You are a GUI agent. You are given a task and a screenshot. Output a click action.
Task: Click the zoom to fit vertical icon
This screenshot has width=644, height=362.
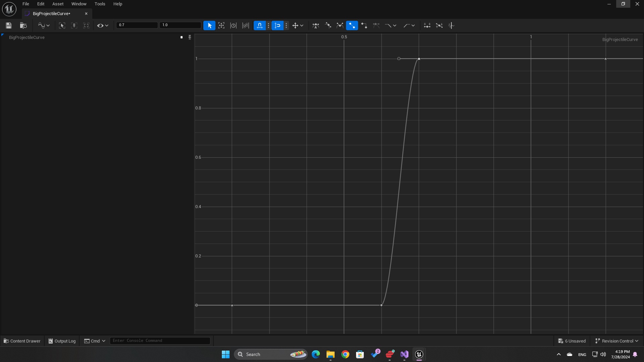pos(74,25)
